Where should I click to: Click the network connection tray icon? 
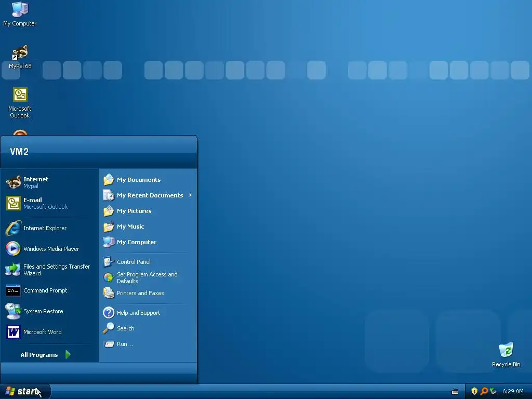pos(493,391)
